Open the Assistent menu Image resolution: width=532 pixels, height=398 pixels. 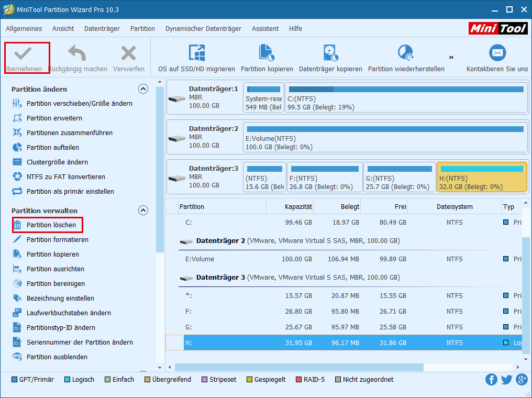[x=265, y=29]
